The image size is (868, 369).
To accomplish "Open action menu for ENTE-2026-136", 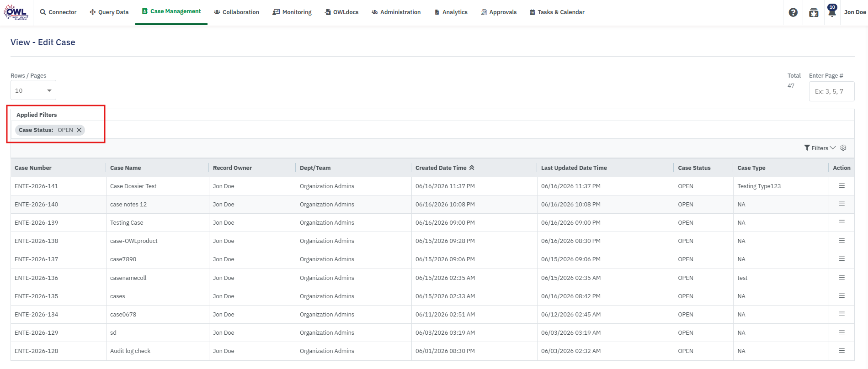I will point(841,278).
